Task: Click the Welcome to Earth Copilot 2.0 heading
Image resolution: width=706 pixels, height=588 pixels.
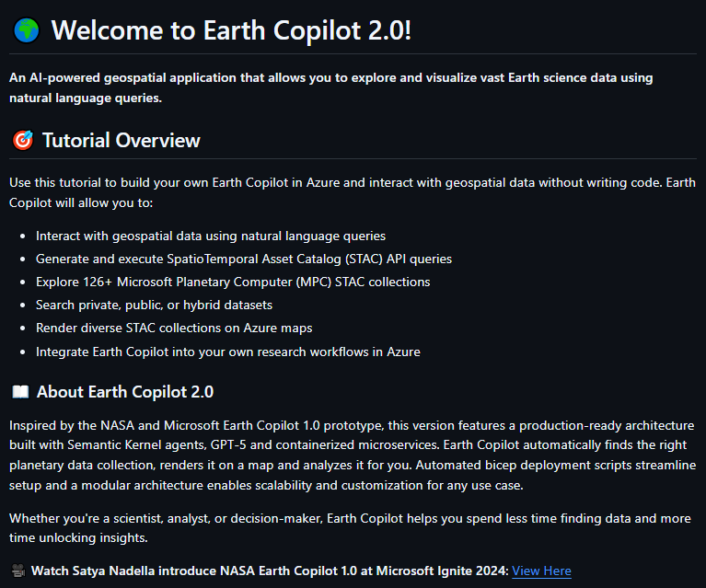Action: 231,29
